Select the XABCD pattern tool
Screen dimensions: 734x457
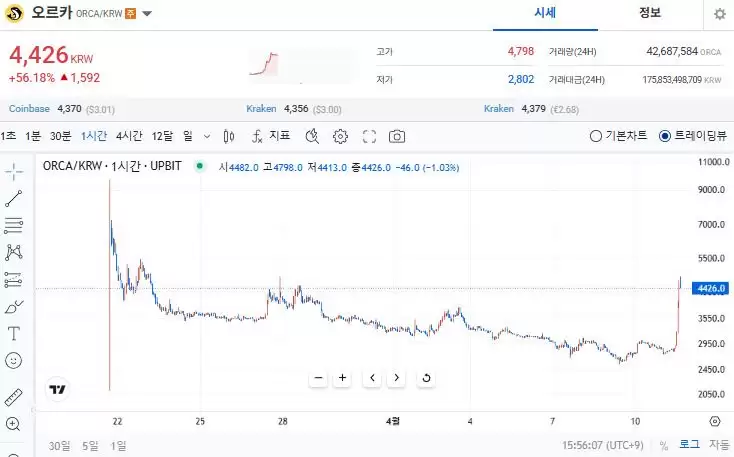click(x=14, y=252)
